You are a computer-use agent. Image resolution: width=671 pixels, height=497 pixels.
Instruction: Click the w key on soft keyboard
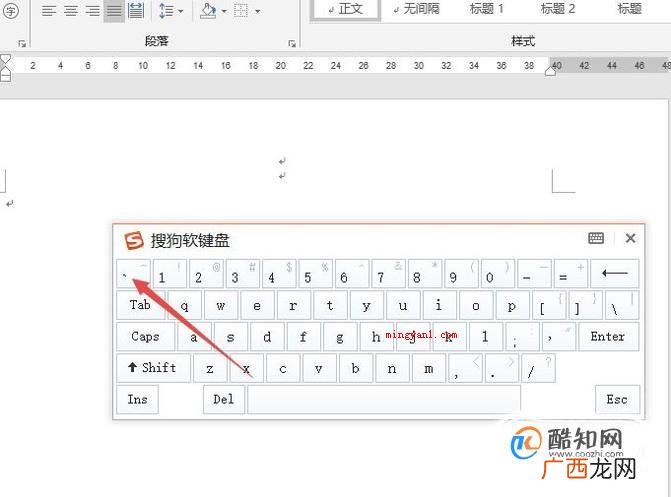[x=221, y=305]
